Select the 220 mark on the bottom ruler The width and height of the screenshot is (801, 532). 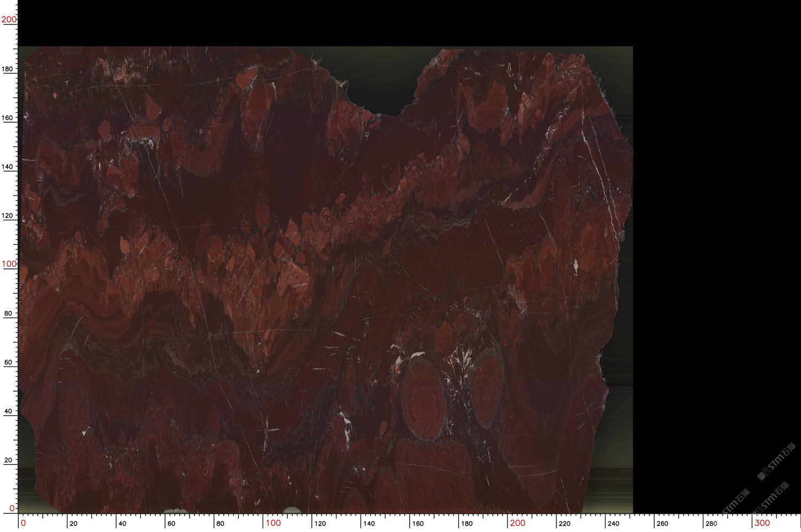[564, 523]
